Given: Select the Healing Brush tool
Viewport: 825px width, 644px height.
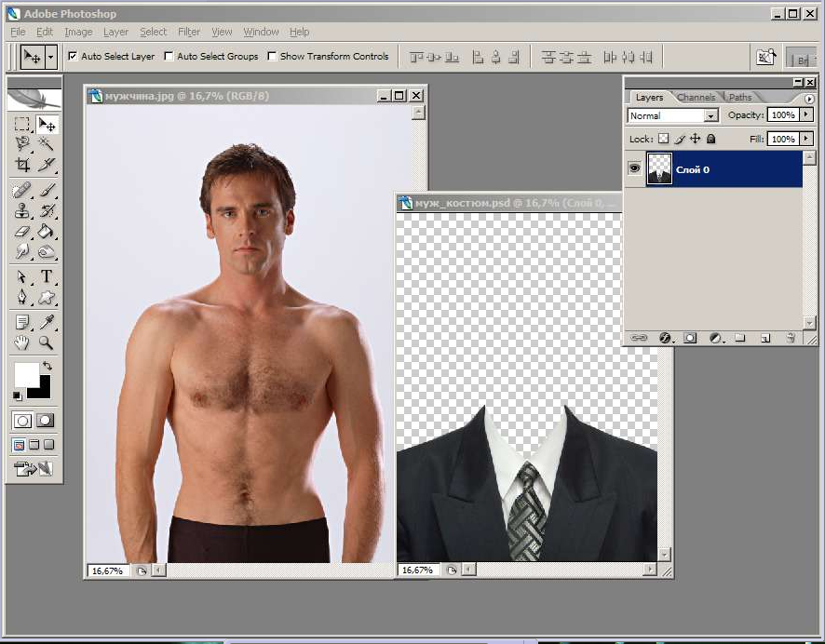Looking at the screenshot, I should point(22,190).
